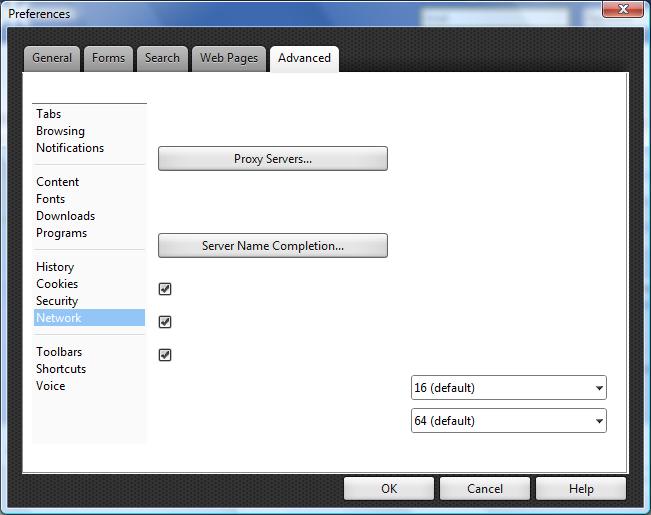Uncheck the first checkbox below Server Name Completion
Screen dimensions: 651x515
pyautogui.click(x=165, y=289)
